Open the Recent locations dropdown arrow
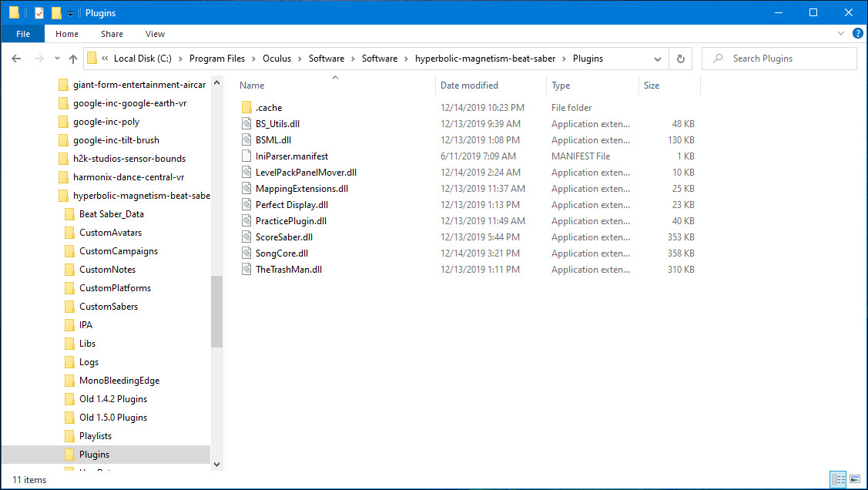The height and width of the screenshot is (490, 868). click(57, 59)
